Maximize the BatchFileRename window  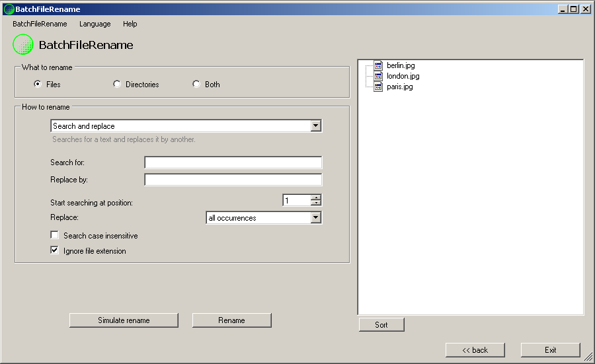click(574, 9)
